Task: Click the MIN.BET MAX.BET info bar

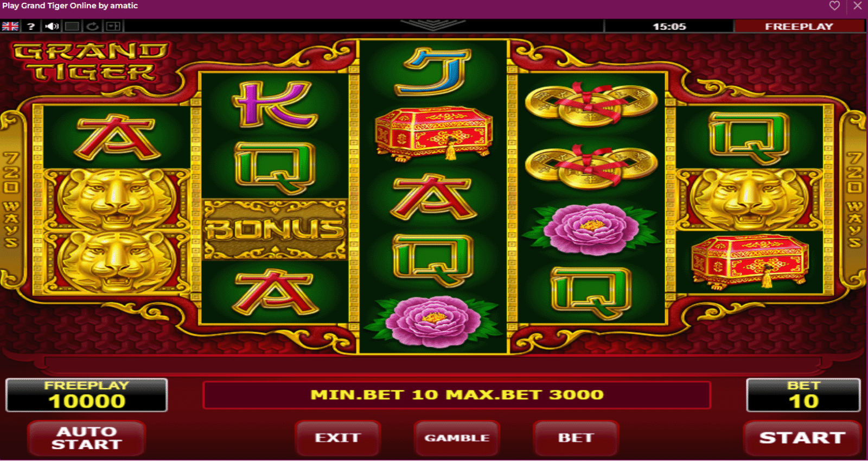Action: pos(457,395)
